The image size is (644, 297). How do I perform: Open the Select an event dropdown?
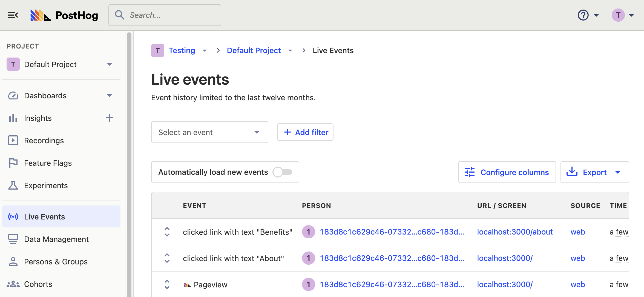coord(209,132)
